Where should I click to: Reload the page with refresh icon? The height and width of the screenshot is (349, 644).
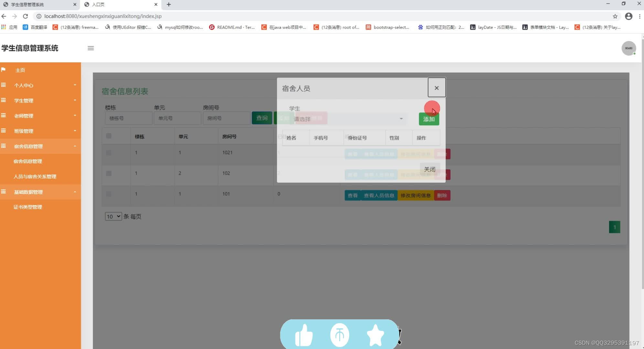(x=26, y=16)
